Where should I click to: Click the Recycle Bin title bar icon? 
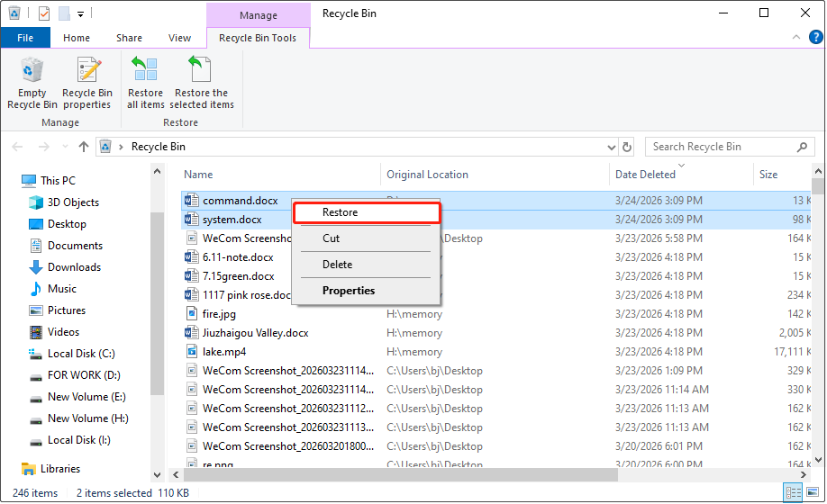pos(14,13)
